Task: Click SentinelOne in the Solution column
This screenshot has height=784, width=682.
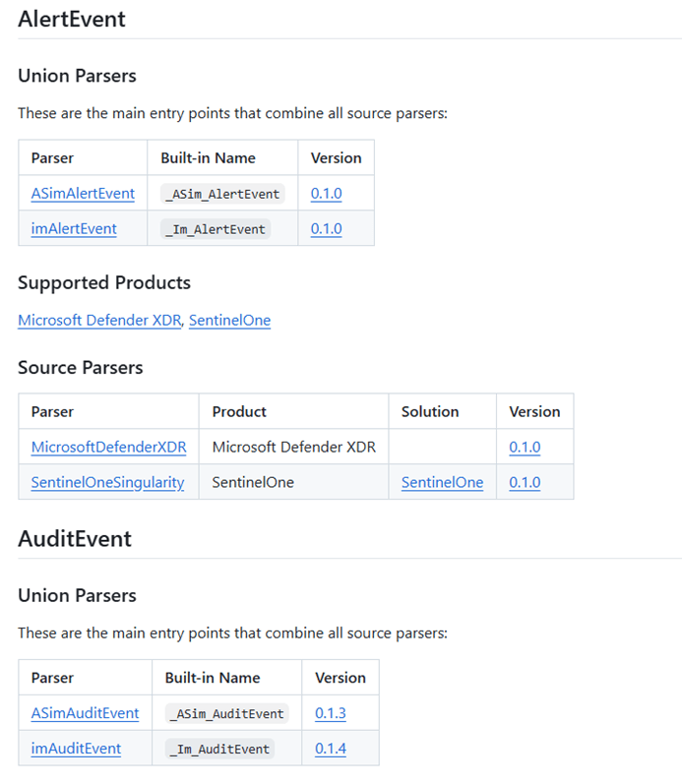Action: point(442,483)
